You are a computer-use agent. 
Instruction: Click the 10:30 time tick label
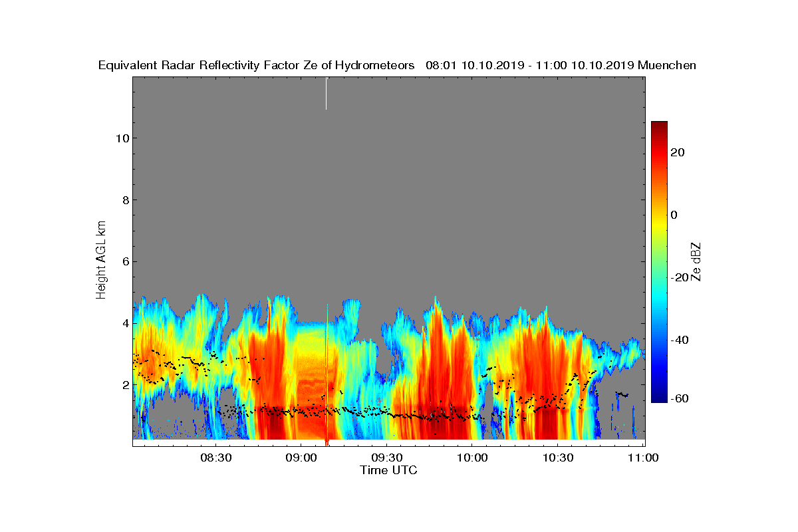tap(558, 458)
